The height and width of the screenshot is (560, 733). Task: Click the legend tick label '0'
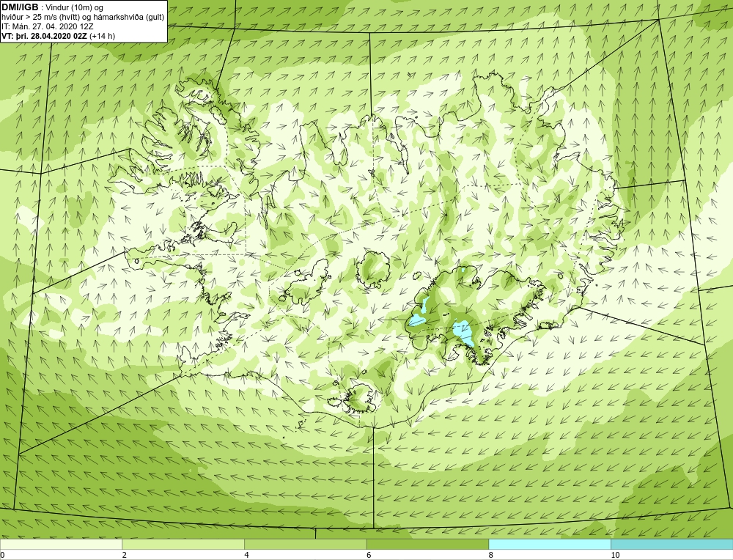(x=2, y=555)
